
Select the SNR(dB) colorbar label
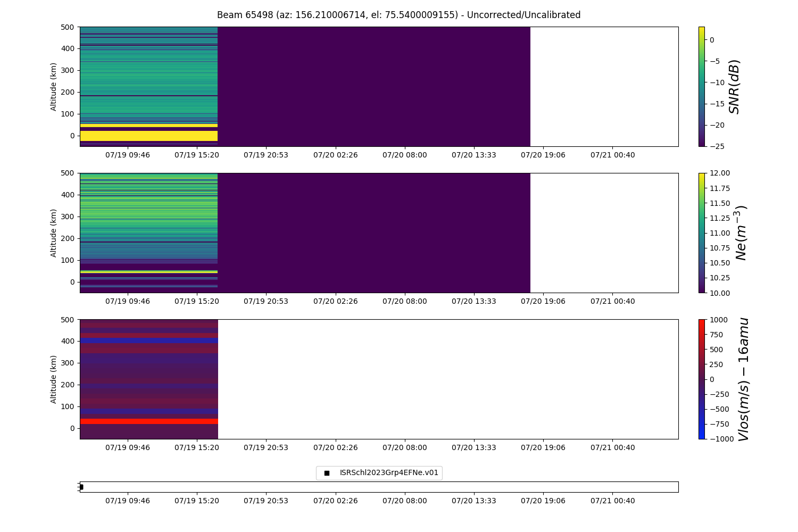coord(734,86)
